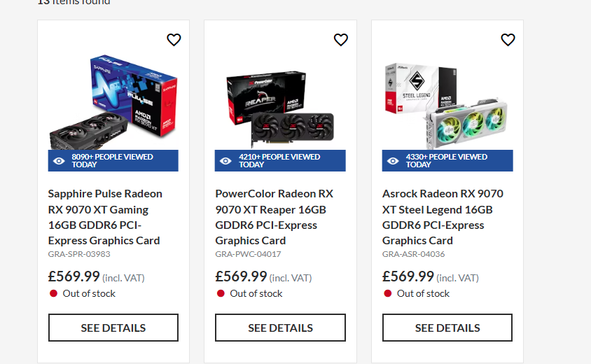Click eye icon on 4330+ viewed banner
This screenshot has width=591, height=364.
[x=393, y=161]
